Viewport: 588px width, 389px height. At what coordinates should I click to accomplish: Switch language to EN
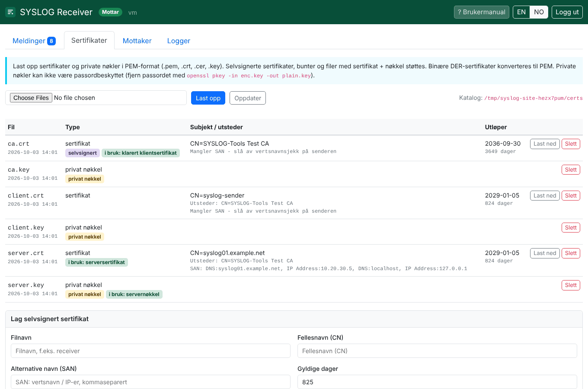click(x=521, y=12)
